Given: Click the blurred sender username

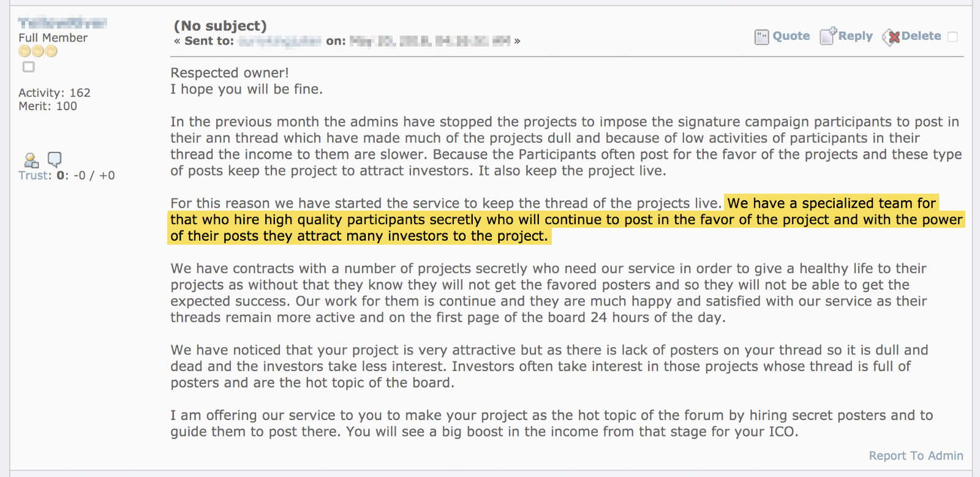Looking at the screenshot, I should (62, 23).
